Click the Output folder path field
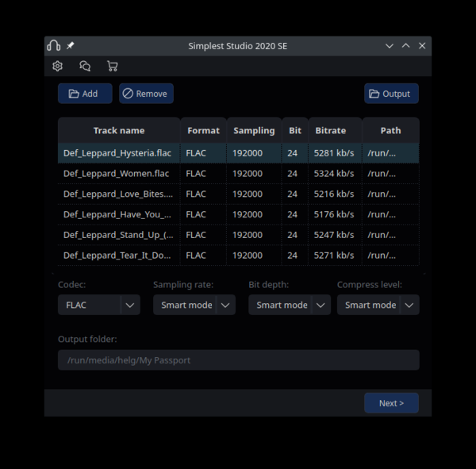Viewport: 476px width, 469px height. pyautogui.click(x=238, y=360)
